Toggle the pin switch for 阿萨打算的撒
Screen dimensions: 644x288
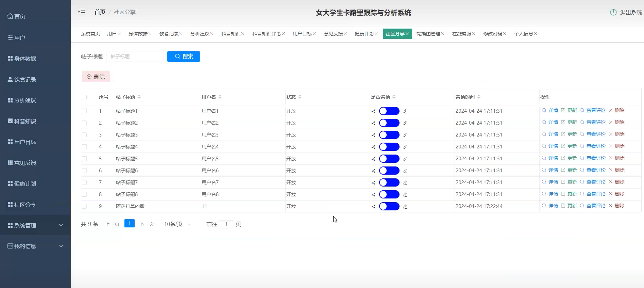coord(389,206)
